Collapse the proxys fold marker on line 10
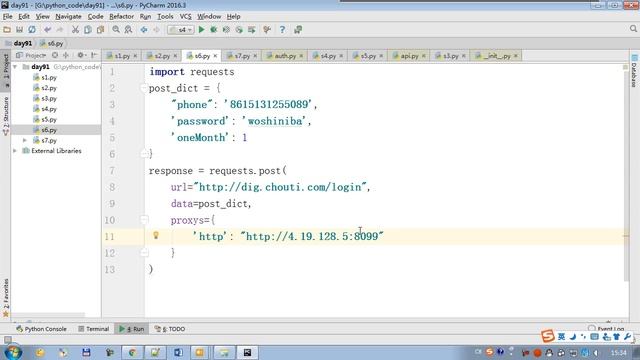 point(144,220)
